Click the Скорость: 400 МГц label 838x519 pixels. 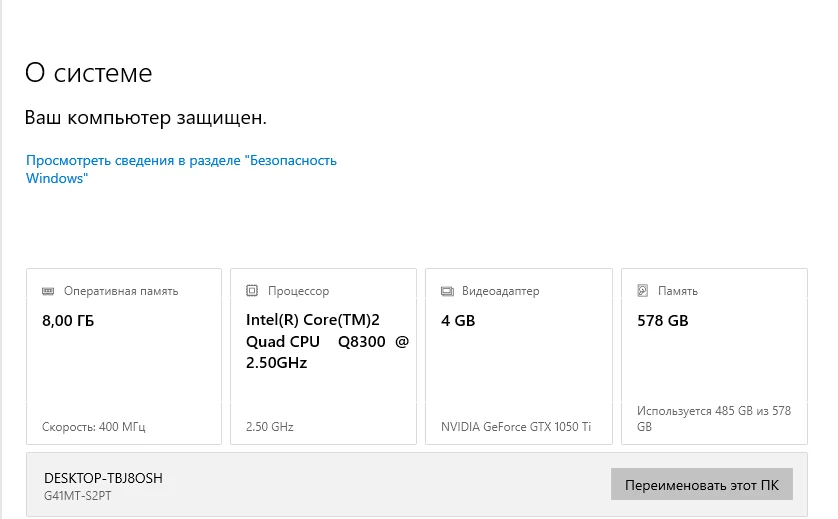click(94, 427)
